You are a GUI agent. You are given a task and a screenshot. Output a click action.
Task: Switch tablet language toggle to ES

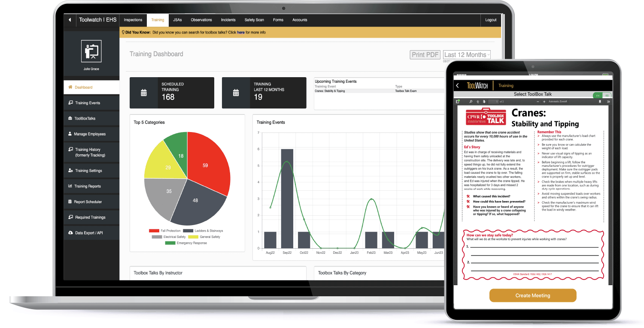pyautogui.click(x=607, y=96)
